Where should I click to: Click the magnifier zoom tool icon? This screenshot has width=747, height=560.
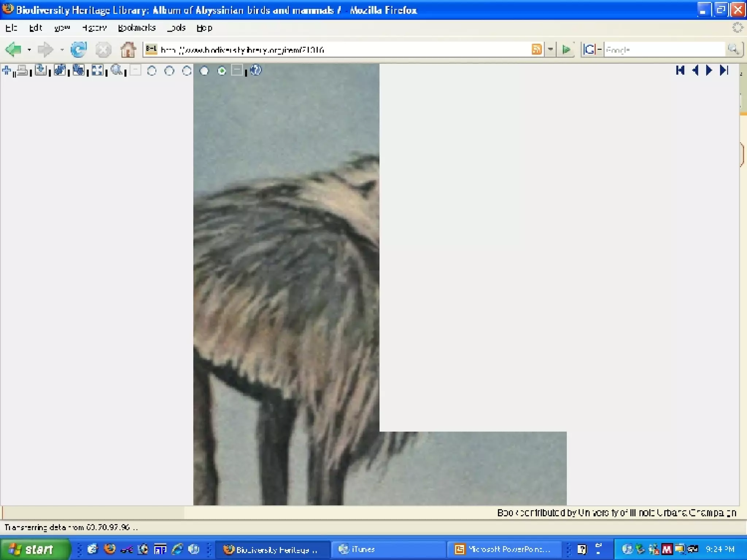[116, 70]
